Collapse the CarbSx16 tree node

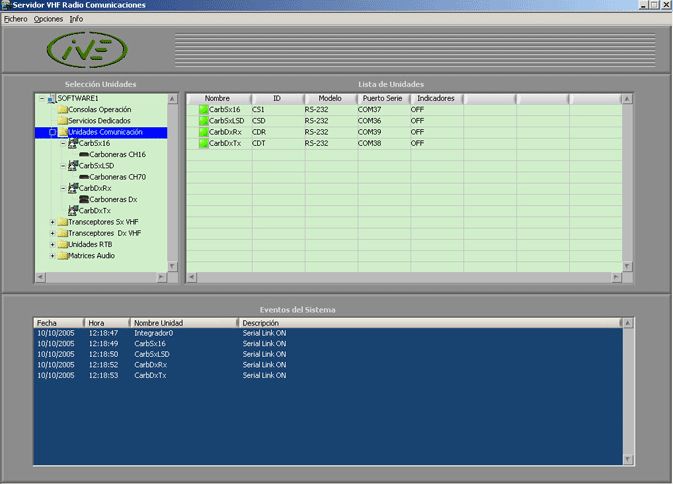pyautogui.click(x=63, y=143)
